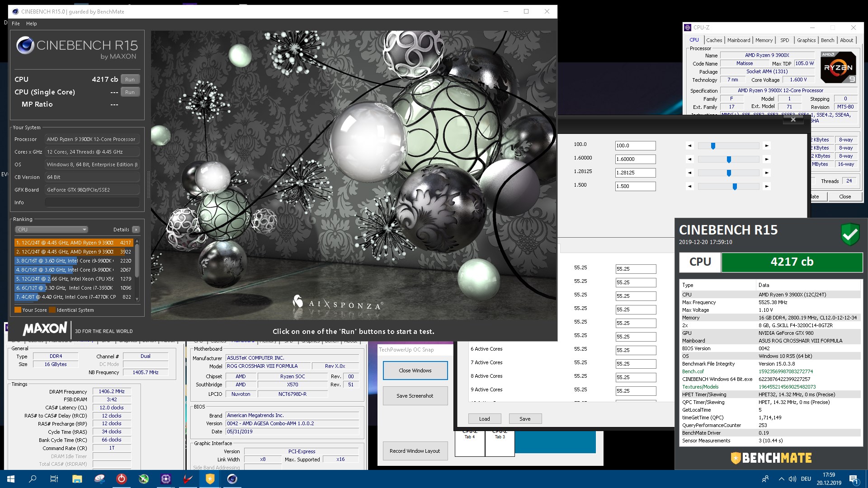Switch to SPD tab in CPU-Z
The height and width of the screenshot is (488, 868).
pos(785,40)
